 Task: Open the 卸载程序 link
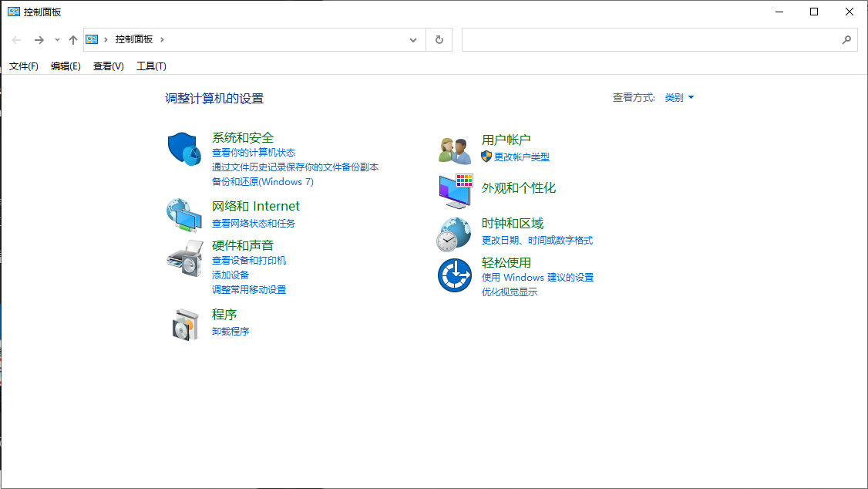(230, 332)
